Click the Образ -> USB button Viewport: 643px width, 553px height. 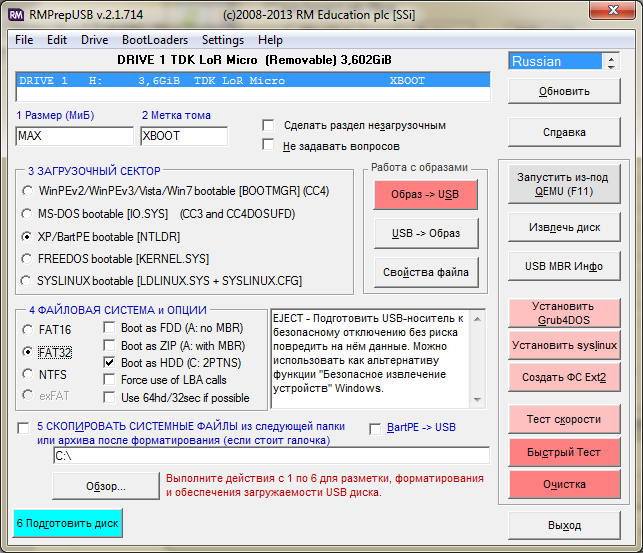pyautogui.click(x=425, y=194)
